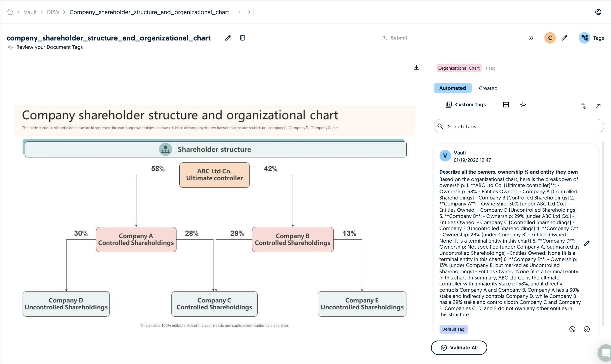Go to next document with right chevron

point(249,12)
